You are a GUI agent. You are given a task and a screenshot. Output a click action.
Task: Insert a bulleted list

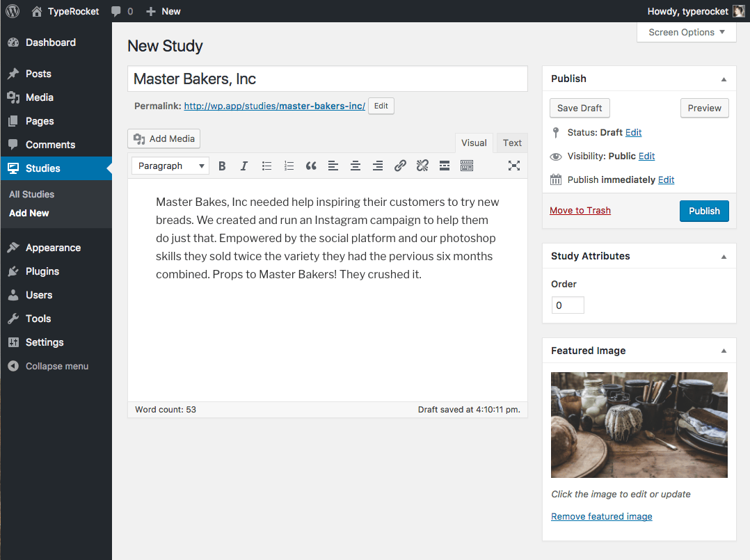tap(266, 166)
